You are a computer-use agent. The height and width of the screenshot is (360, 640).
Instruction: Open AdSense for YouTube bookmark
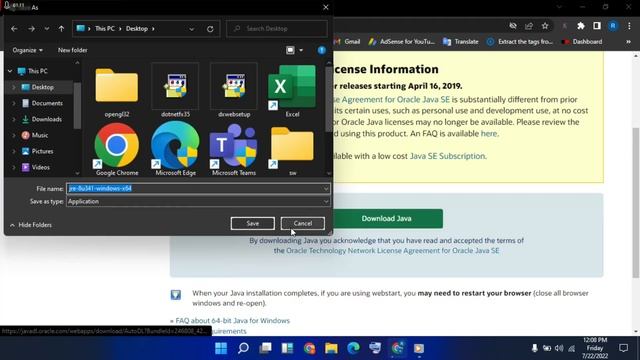(402, 42)
